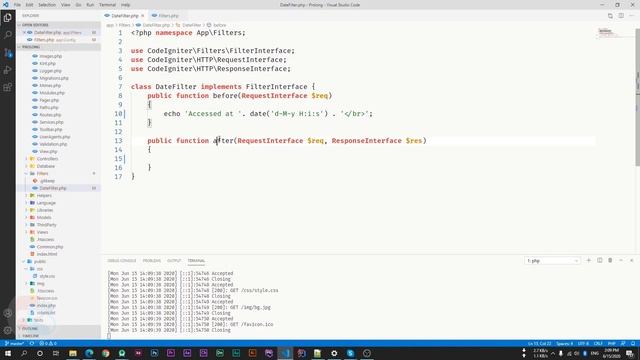
Task: Click the Ln/Col cursor position in status bar
Action: [539, 344]
